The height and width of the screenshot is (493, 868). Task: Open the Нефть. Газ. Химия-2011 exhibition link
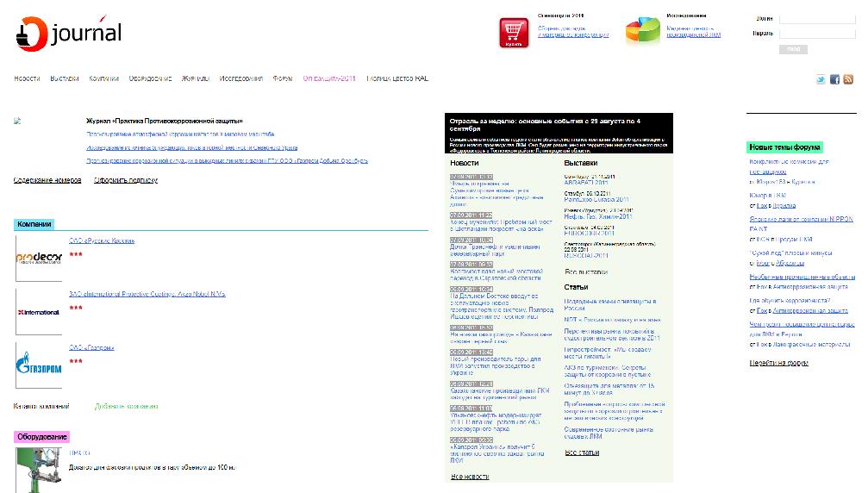(598, 217)
